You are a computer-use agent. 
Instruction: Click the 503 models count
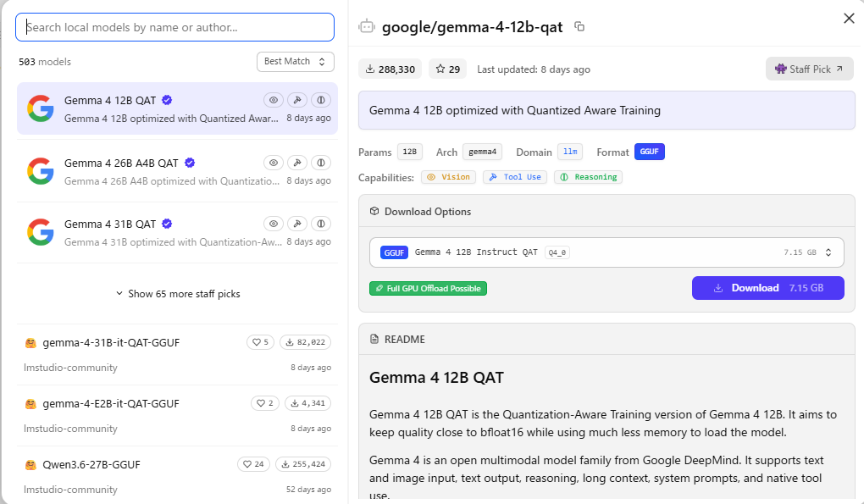45,62
